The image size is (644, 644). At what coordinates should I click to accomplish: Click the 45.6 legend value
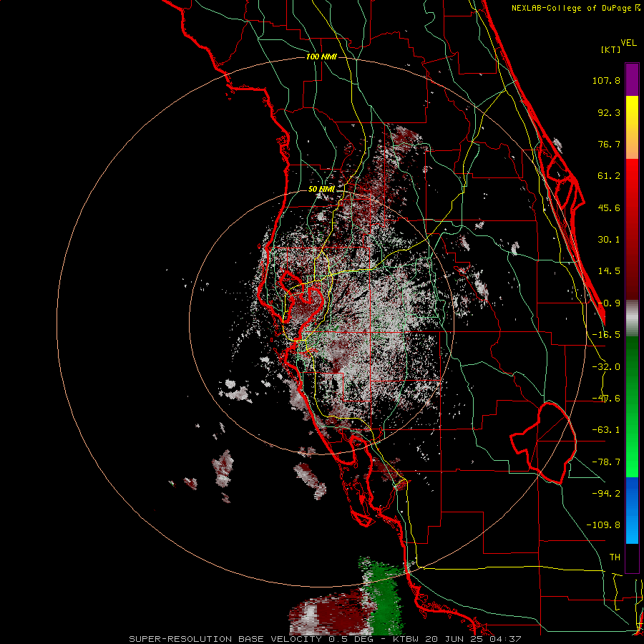609,208
